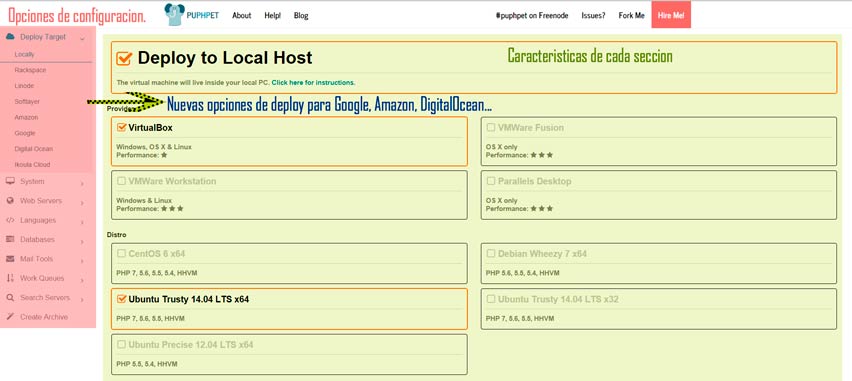Check the VMWare Workstation provider checkbox

(x=122, y=181)
